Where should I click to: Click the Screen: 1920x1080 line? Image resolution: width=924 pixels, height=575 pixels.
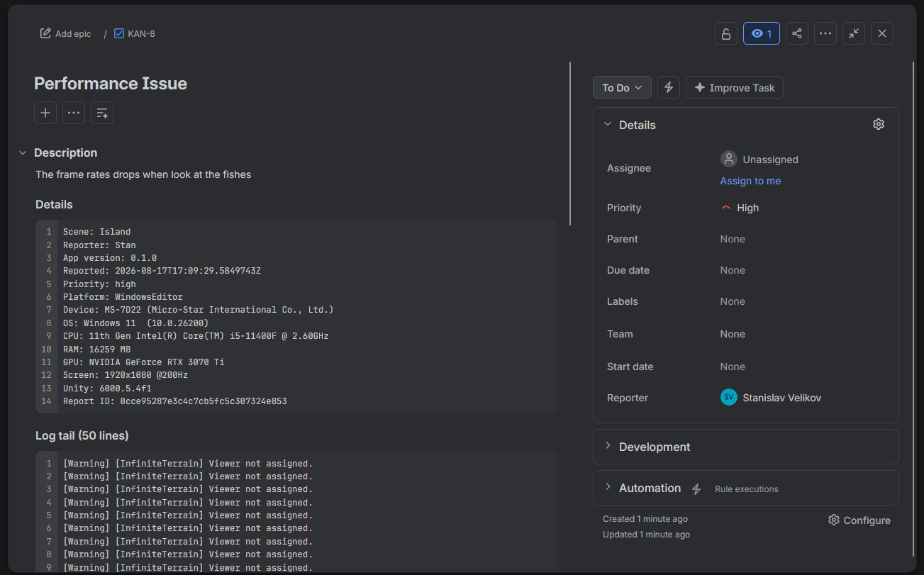click(x=126, y=375)
